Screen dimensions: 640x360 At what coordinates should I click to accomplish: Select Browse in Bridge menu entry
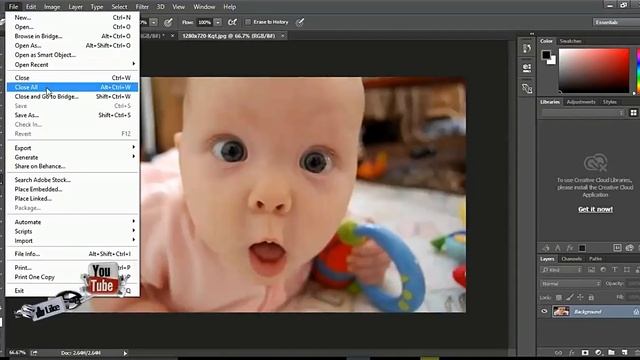coord(72,36)
